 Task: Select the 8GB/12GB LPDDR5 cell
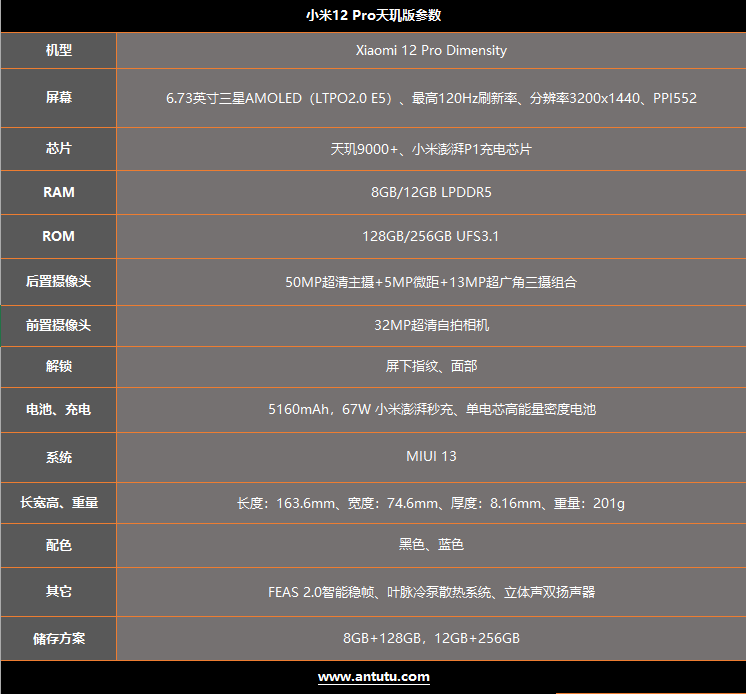(431, 192)
